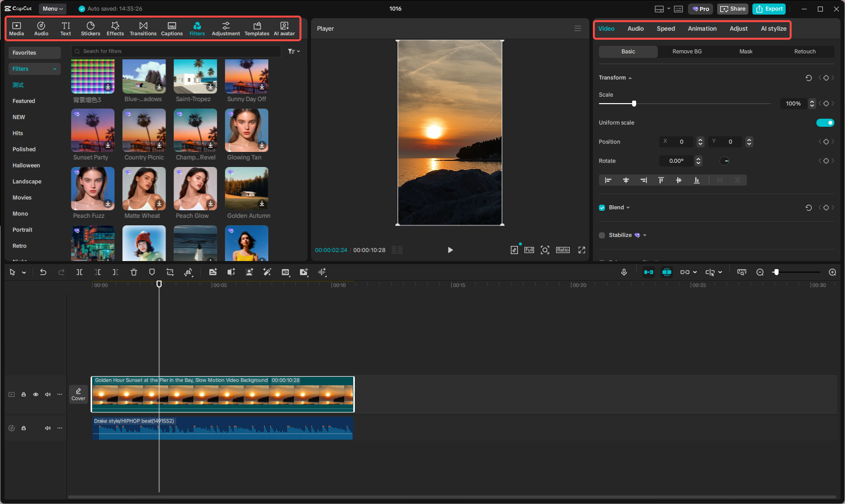Screen dimensions: 845x504
Task: Delete the selected clip with trash icon
Action: coord(133,272)
